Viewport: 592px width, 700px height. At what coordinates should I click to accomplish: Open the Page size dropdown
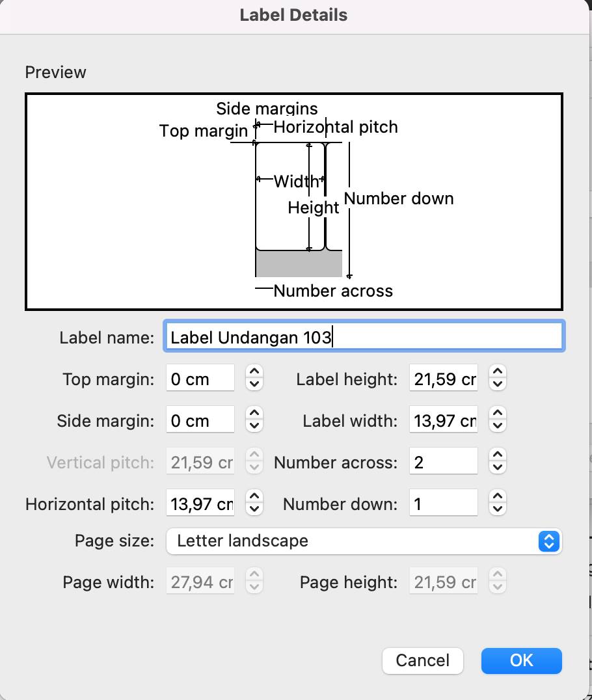[x=364, y=541]
